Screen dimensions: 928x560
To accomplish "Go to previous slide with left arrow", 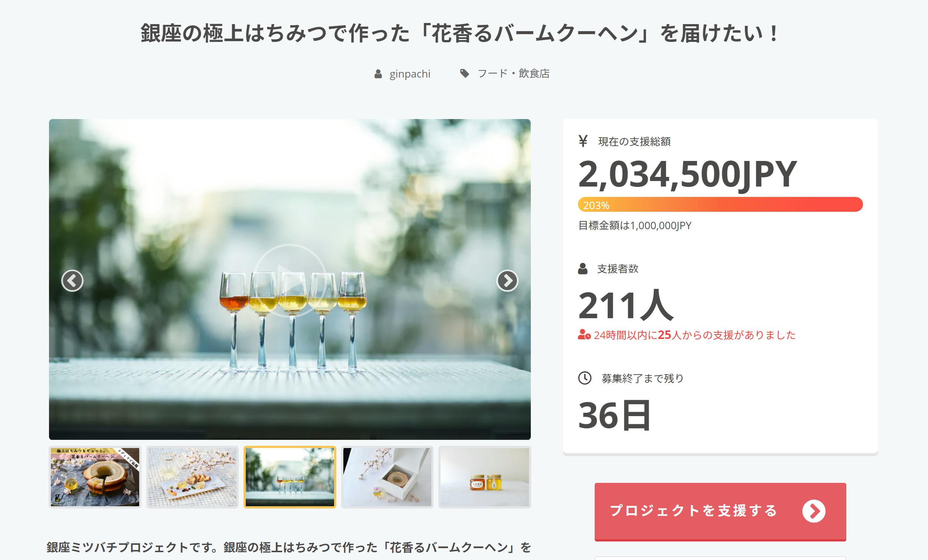I will pos(72,281).
